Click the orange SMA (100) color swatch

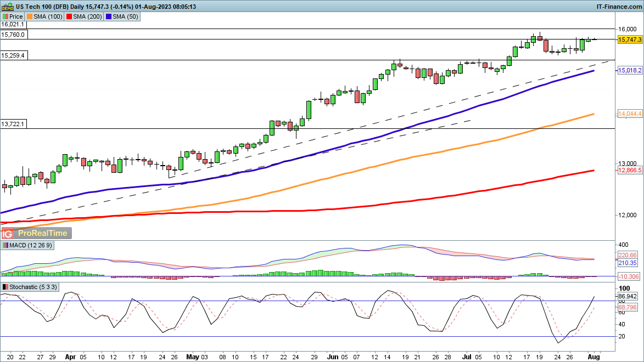click(x=30, y=16)
